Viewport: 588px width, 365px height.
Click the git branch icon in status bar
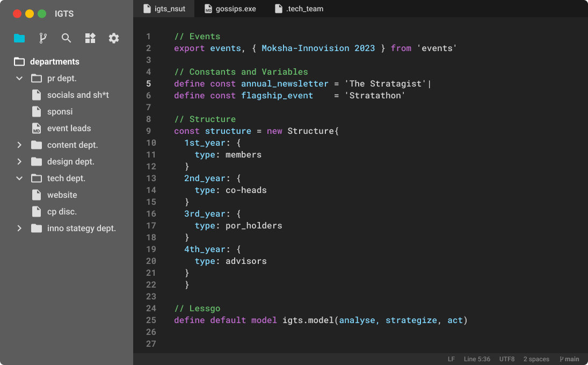click(561, 359)
